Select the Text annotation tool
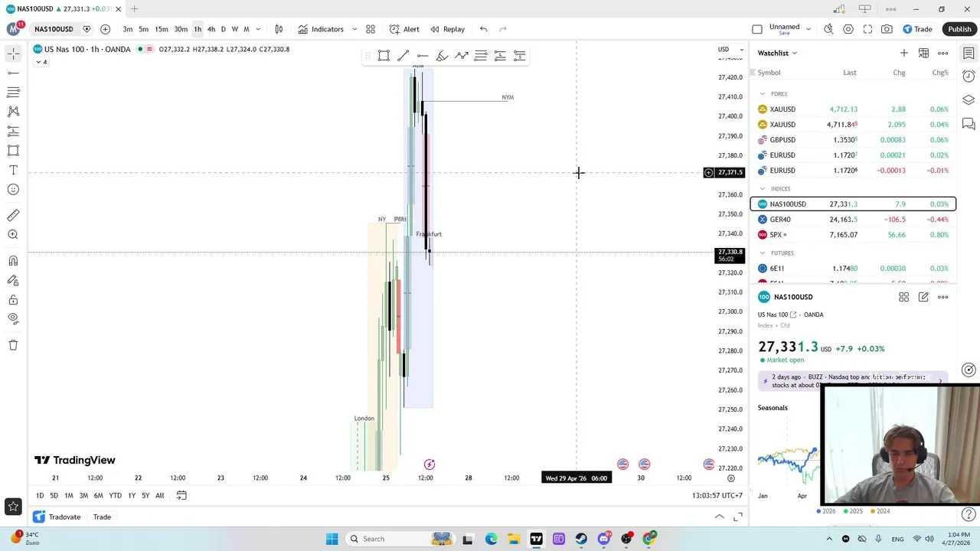This screenshot has height=551, width=980. coord(13,170)
